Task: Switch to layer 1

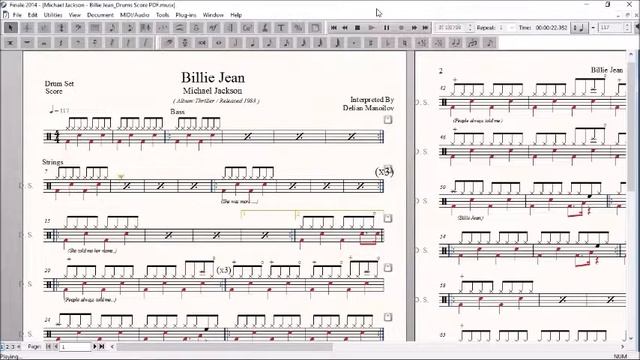Action: pyautogui.click(x=2, y=347)
